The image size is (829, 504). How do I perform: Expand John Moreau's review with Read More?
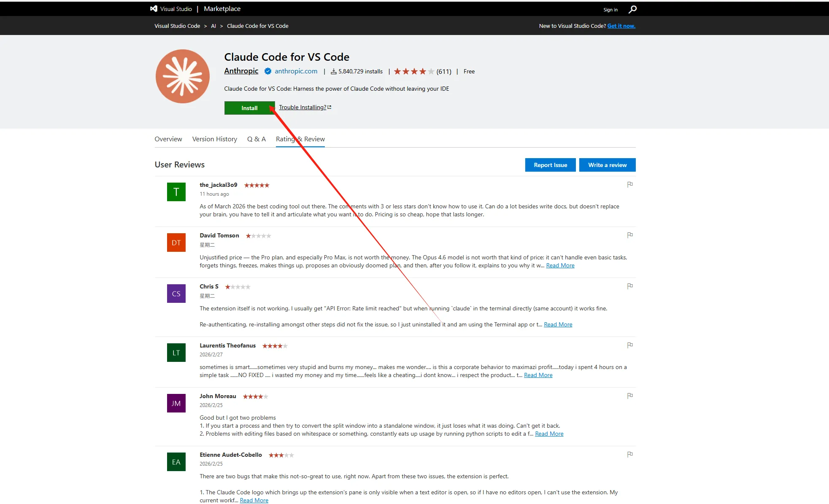click(x=549, y=434)
